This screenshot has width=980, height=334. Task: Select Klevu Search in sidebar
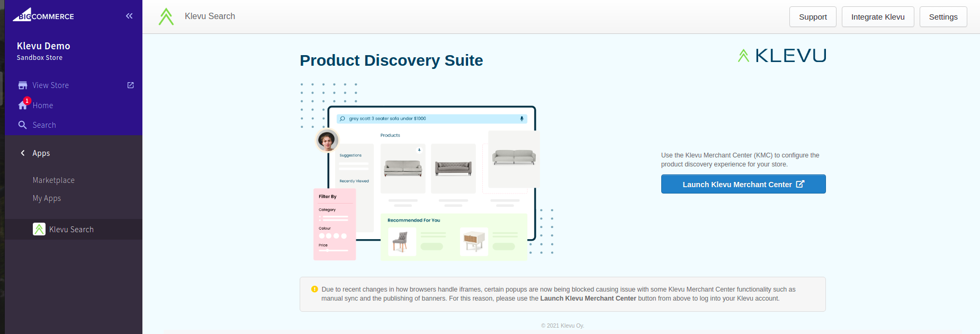[71, 230]
